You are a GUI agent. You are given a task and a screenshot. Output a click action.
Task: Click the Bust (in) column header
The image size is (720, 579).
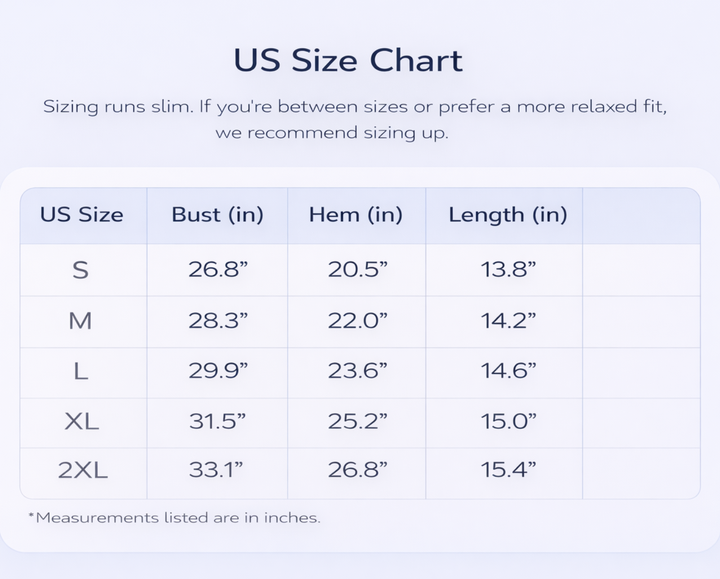(217, 214)
